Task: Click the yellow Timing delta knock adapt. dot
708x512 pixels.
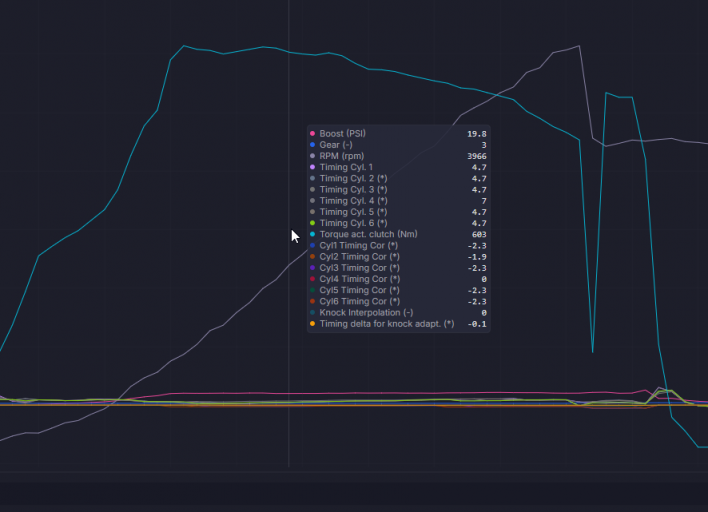Action: coord(312,324)
